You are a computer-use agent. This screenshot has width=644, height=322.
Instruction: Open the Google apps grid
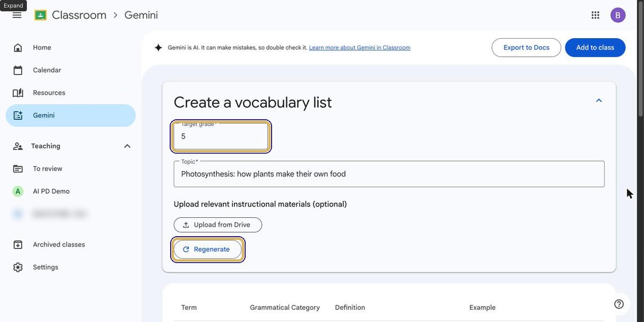click(x=595, y=15)
